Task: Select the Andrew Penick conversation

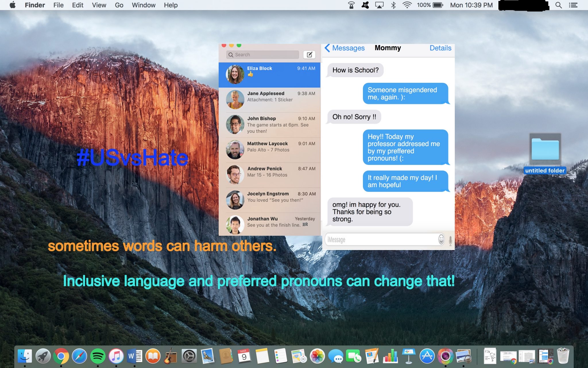Action: tap(270, 175)
